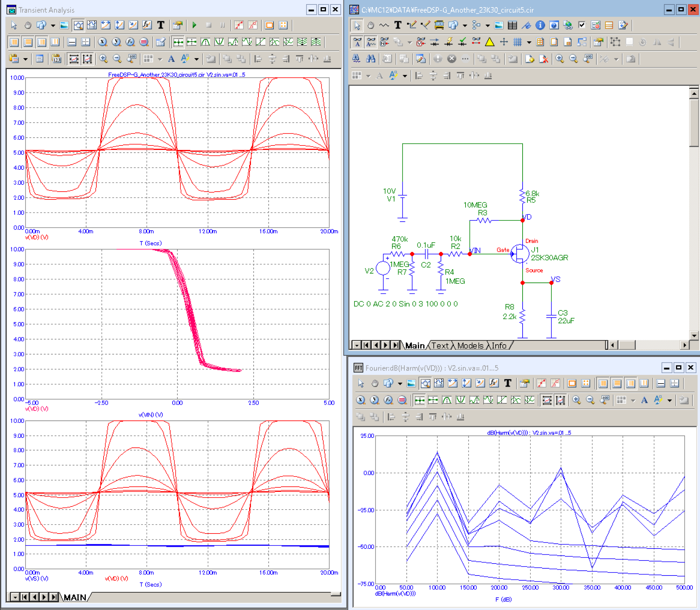700x610 pixels.
Task: Click Go to X button in Transient Analysis
Action: coord(102,42)
